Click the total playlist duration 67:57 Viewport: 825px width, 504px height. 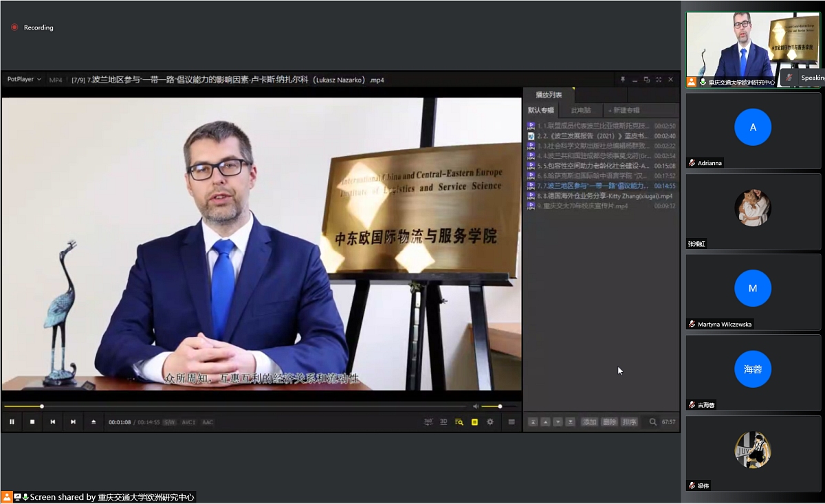point(668,422)
